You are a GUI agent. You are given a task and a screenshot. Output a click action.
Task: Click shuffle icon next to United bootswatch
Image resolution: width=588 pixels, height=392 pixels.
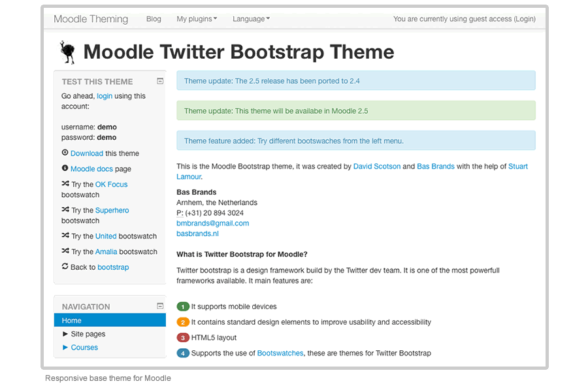coord(65,236)
